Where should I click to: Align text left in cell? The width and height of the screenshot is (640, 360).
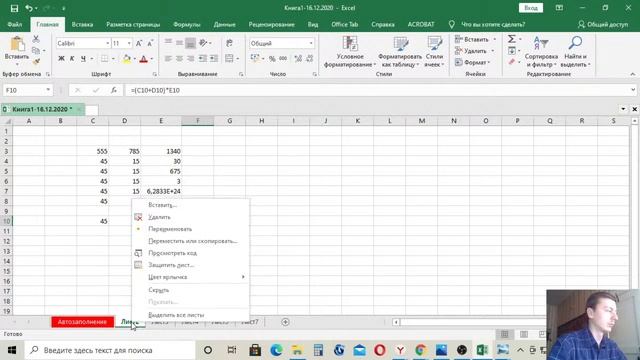(x=168, y=59)
